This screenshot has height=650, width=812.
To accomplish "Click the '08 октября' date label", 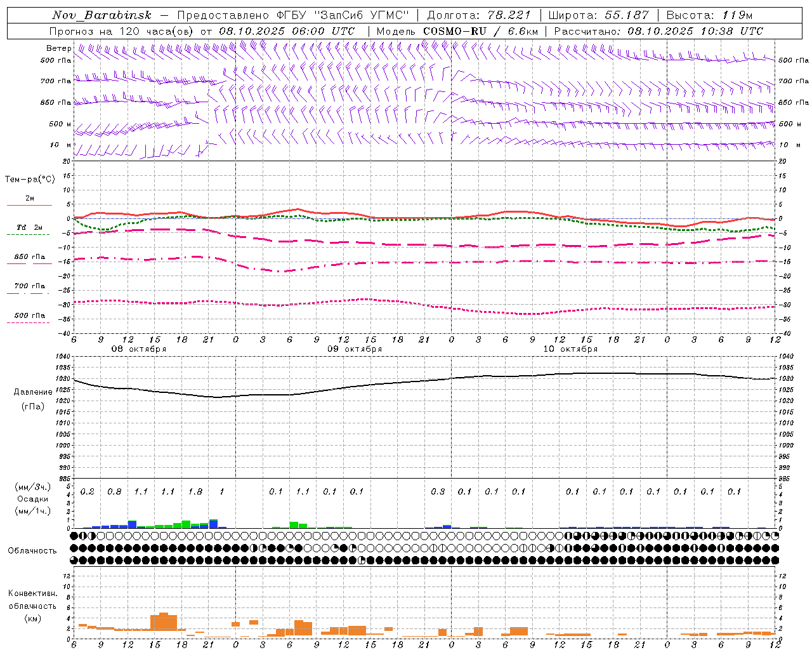I will point(139,349).
